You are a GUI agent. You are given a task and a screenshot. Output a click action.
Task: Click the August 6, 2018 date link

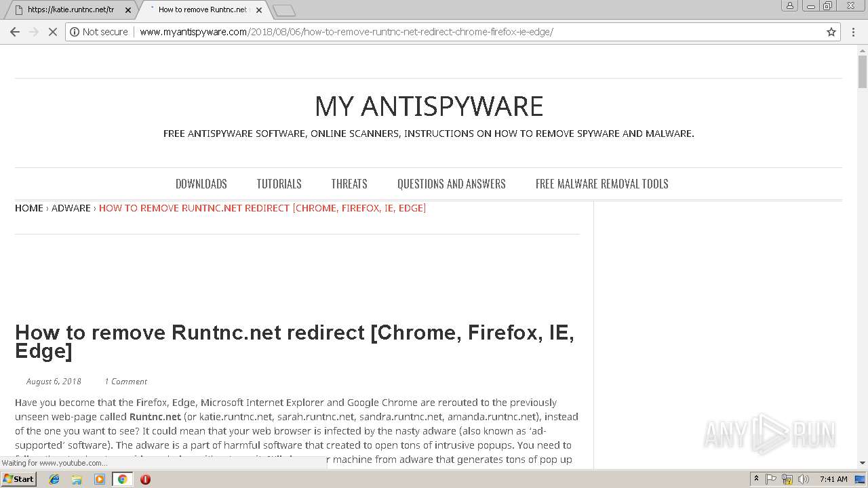54,382
